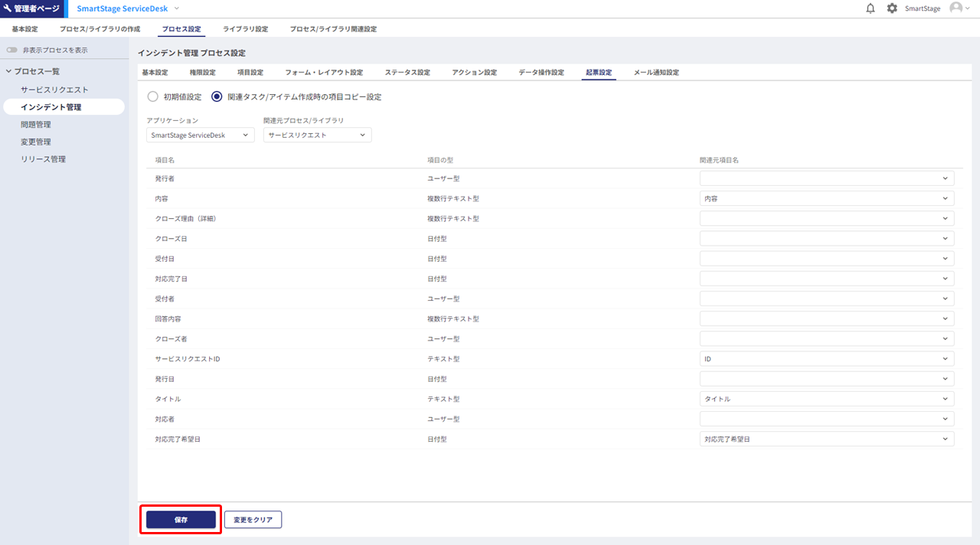This screenshot has height=545, width=980.
Task: Click the user avatar icon
Action: click(955, 8)
